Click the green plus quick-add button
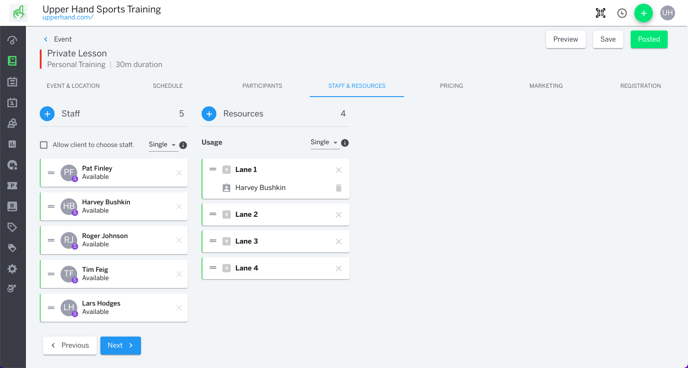This screenshot has width=688, height=368. point(643,13)
